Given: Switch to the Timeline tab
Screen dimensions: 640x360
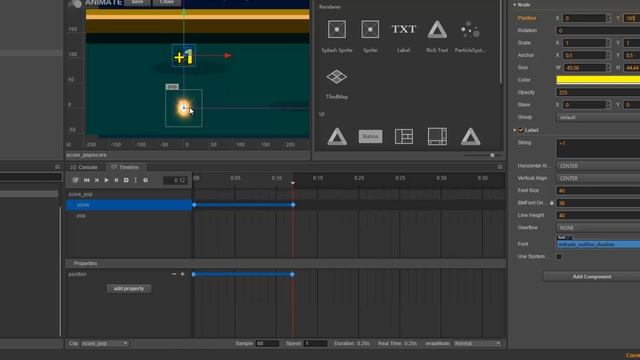Looking at the screenshot, I should pos(125,167).
